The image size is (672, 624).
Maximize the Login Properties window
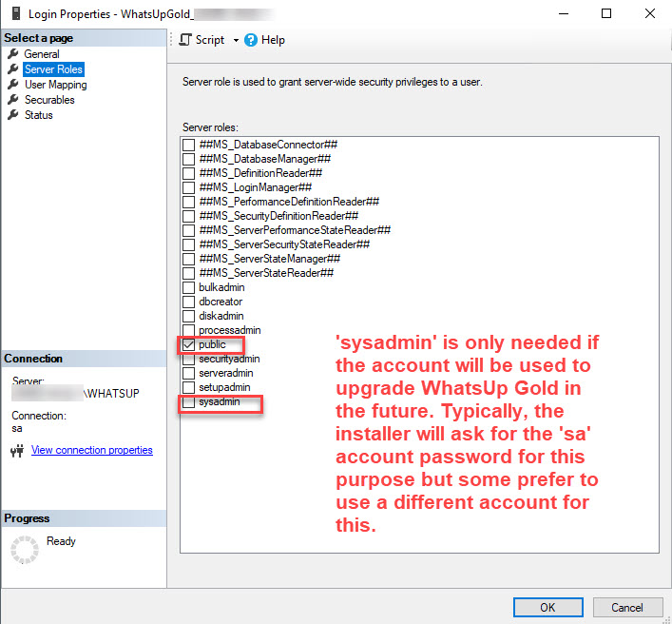tap(606, 13)
